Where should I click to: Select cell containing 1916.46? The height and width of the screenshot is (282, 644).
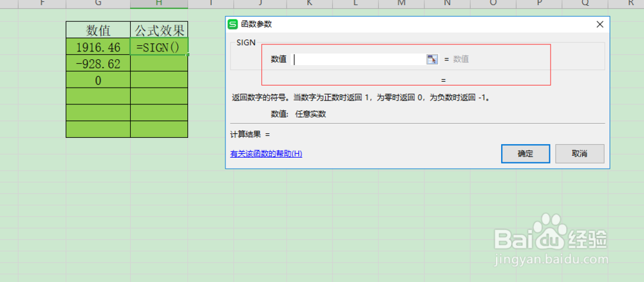[x=98, y=47]
